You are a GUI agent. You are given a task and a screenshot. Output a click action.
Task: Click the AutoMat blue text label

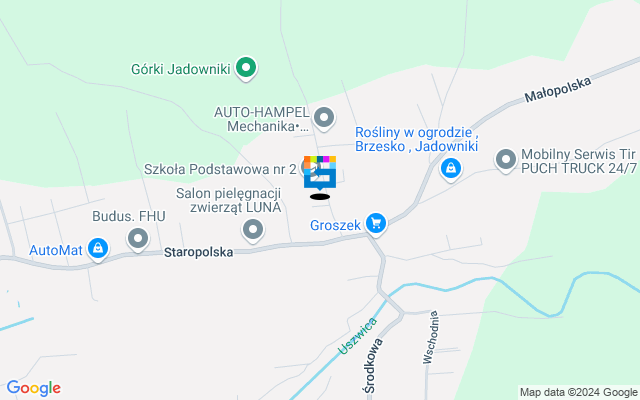click(x=56, y=250)
